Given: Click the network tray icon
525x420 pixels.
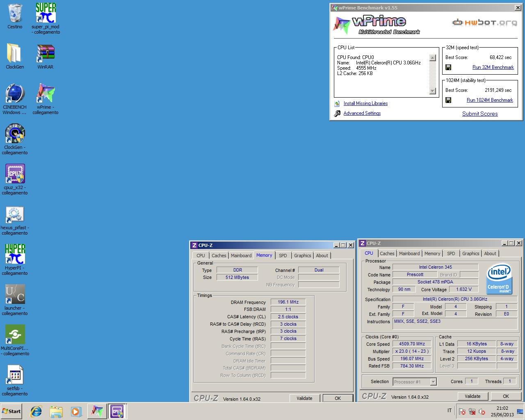Looking at the screenshot, I should click(x=472, y=411).
